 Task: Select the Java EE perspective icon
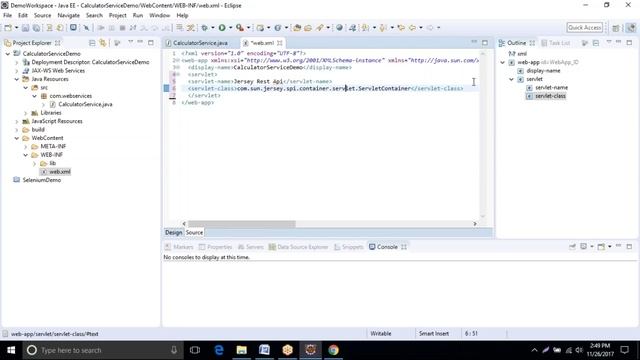pos(631,28)
